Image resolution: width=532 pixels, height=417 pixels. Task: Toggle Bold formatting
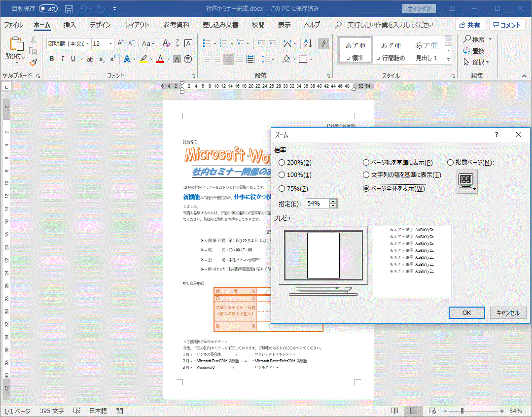point(52,59)
